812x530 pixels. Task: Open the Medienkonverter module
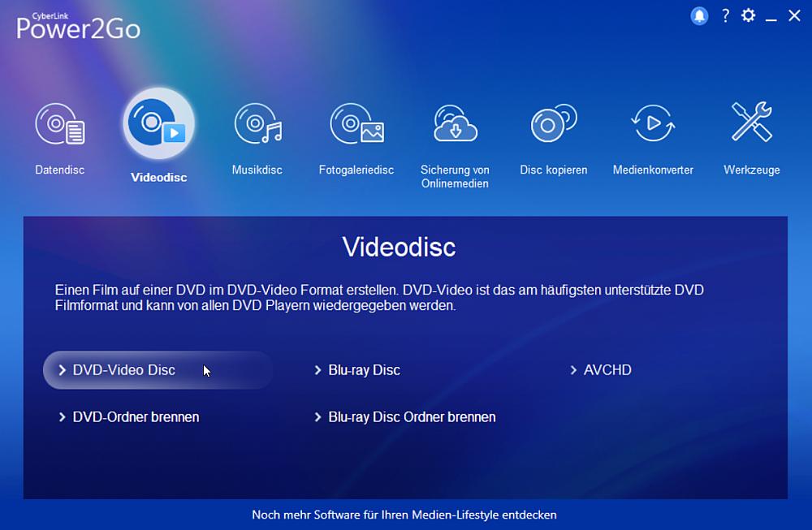point(652,123)
